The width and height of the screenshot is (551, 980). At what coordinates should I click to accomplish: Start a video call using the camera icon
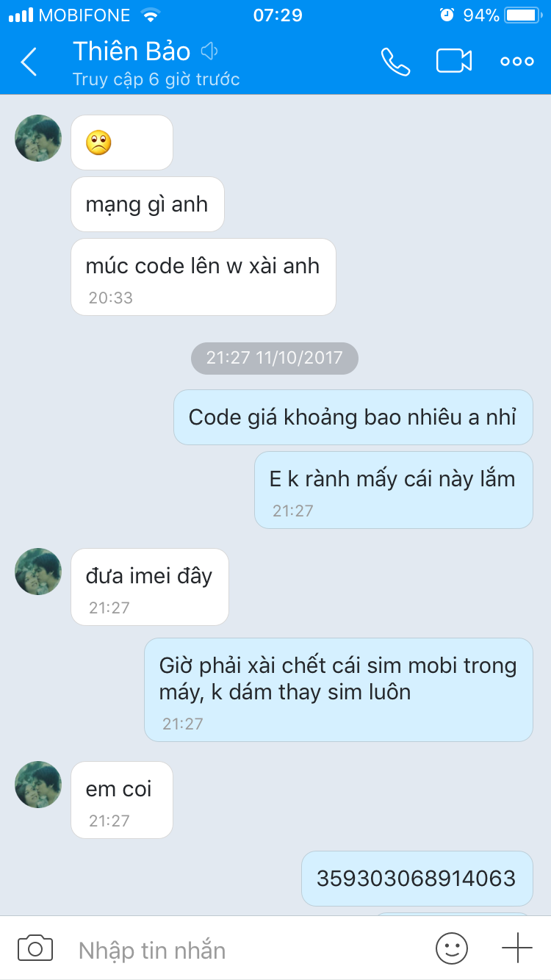[454, 61]
